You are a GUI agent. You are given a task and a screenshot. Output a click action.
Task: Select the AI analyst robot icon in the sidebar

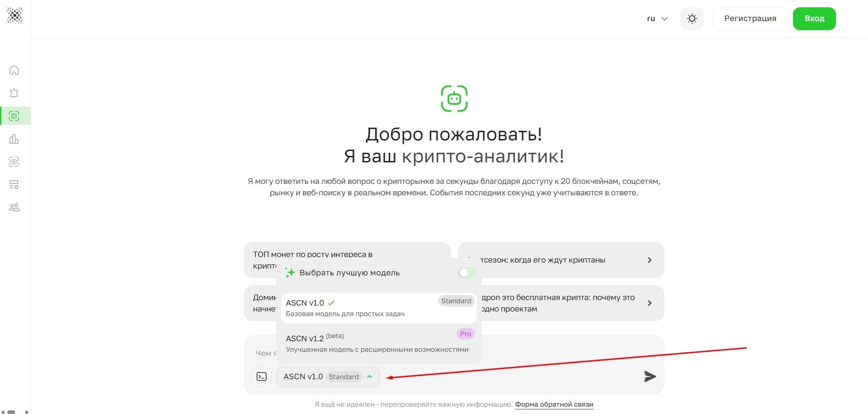tap(14, 116)
